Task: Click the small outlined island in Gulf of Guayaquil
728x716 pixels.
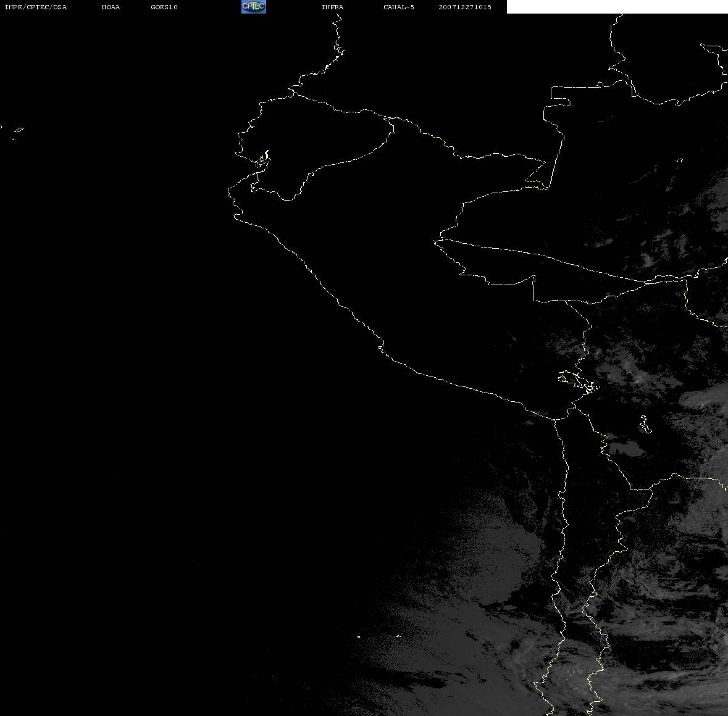Action: point(262,160)
